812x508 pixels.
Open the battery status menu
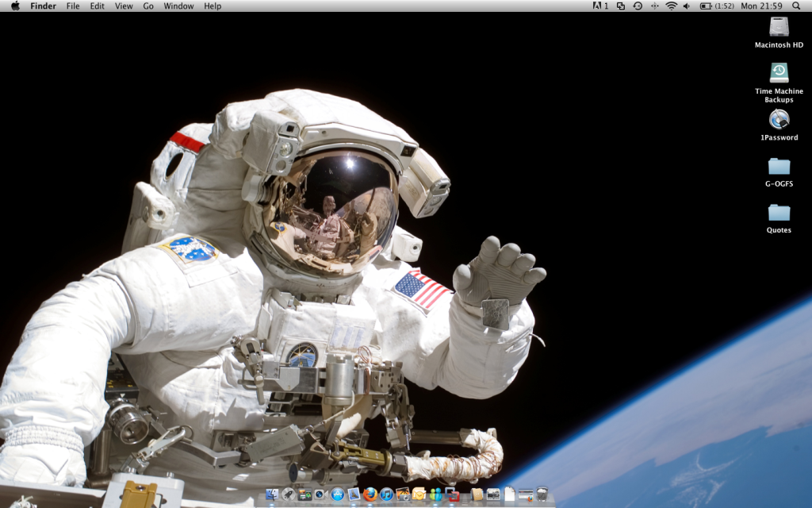pyautogui.click(x=704, y=6)
